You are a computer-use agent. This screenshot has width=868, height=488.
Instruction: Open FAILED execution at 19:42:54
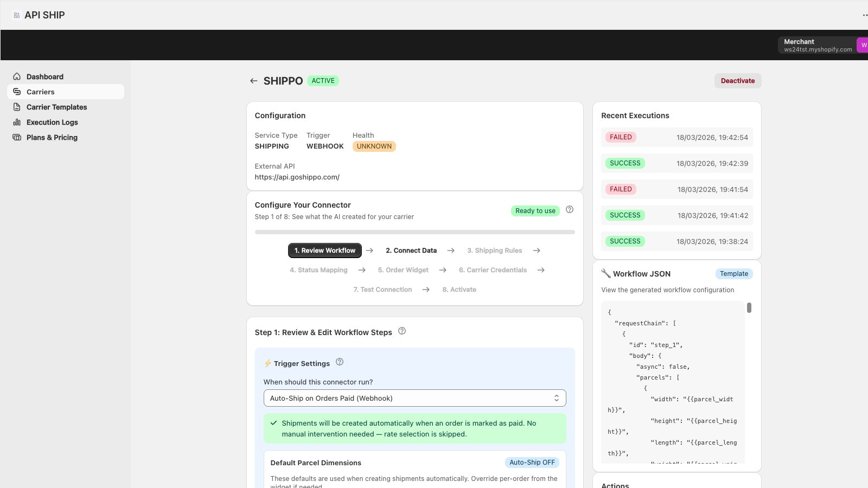tap(677, 137)
